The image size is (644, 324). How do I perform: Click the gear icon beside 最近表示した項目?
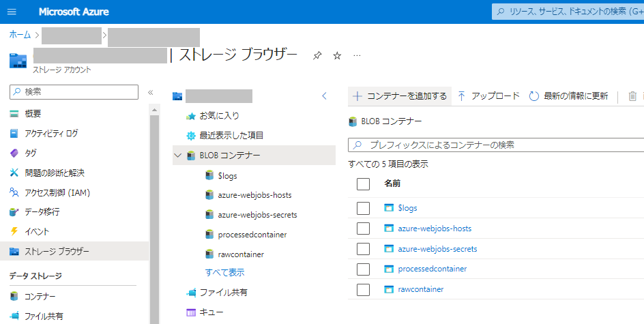coord(191,136)
